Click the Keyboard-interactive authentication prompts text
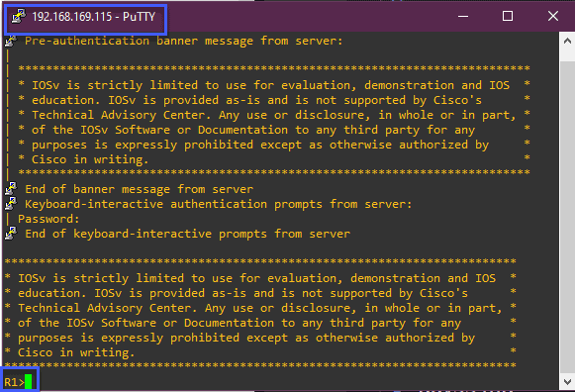Screen dimensions: 575x392 coord(219,204)
